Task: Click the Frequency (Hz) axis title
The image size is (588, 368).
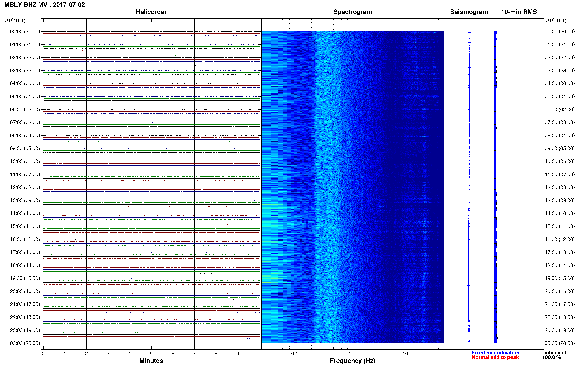Action: pos(352,361)
